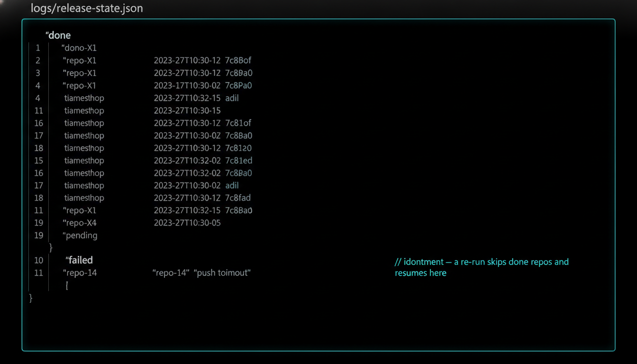Click the "failed" key heading
The width and height of the screenshot is (637, 364).
tap(79, 260)
